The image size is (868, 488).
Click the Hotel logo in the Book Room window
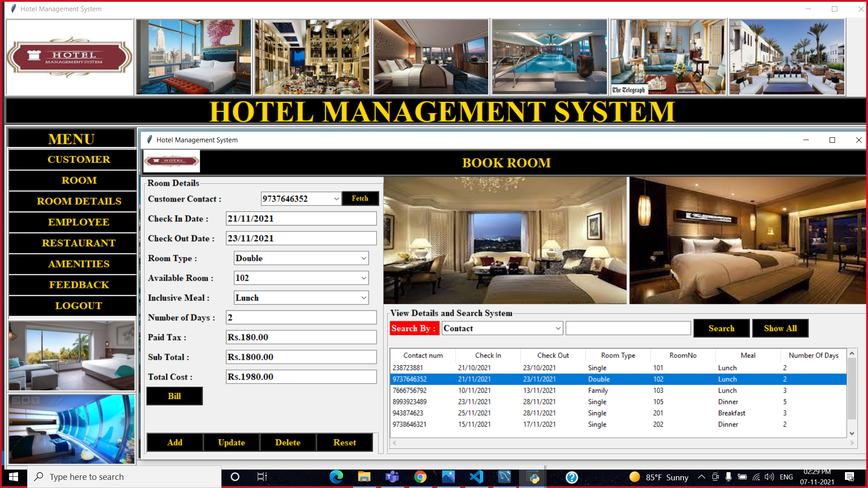171,161
